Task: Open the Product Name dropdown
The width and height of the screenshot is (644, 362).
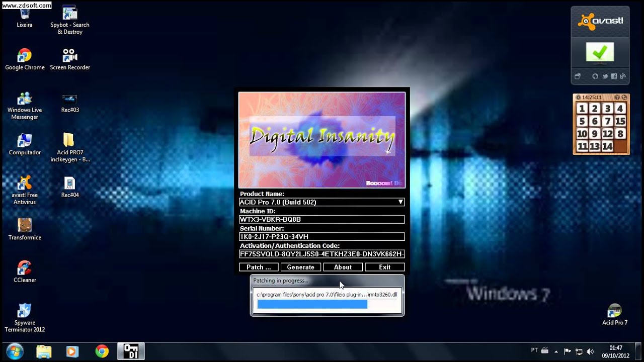Action: click(x=400, y=202)
